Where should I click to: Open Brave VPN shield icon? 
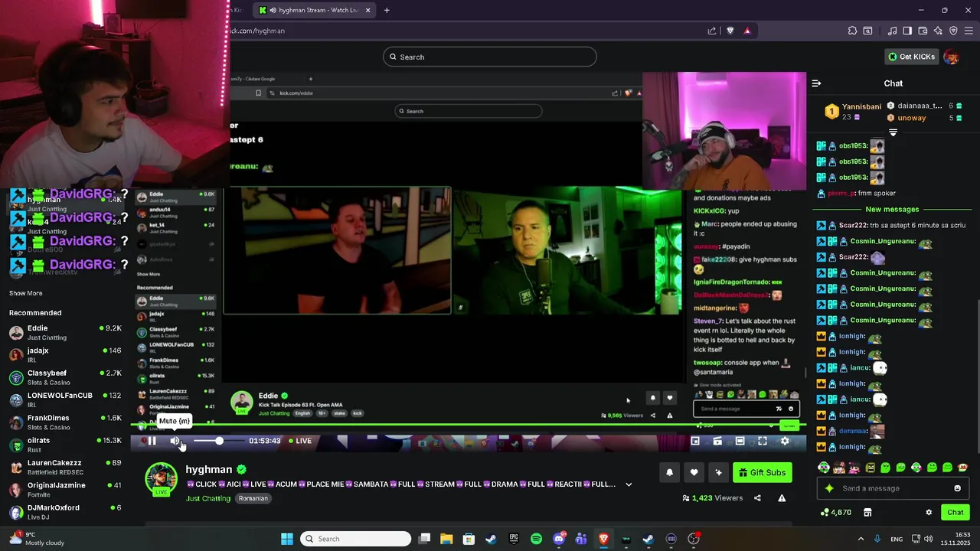pos(953,31)
